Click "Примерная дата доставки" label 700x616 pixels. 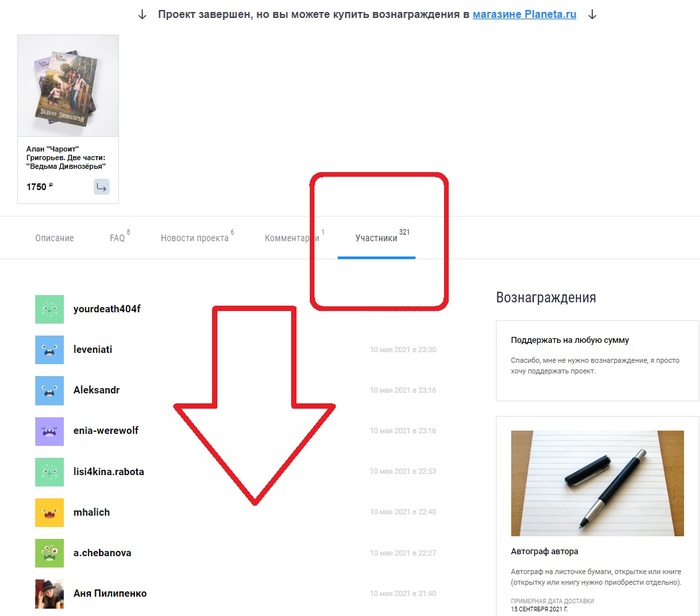coord(552,601)
